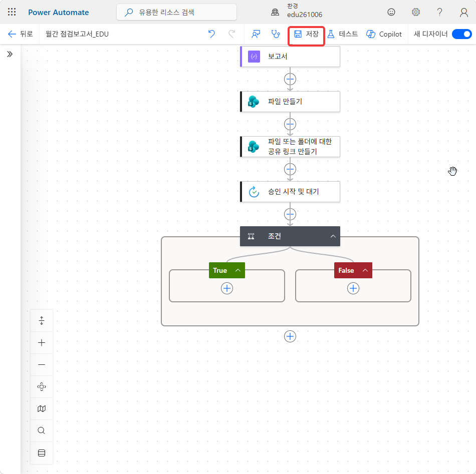476x474 pixels.
Task: Click the red False branch label
Action: pos(346,270)
